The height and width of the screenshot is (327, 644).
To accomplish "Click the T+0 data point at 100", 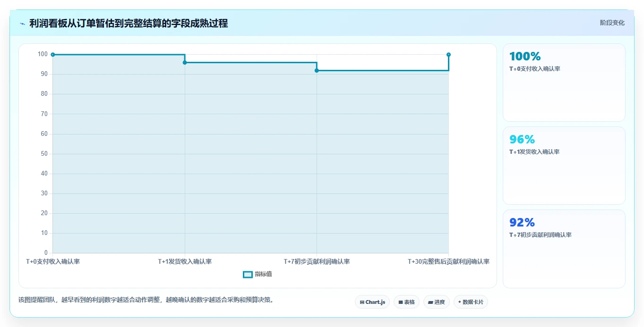I will pos(53,55).
